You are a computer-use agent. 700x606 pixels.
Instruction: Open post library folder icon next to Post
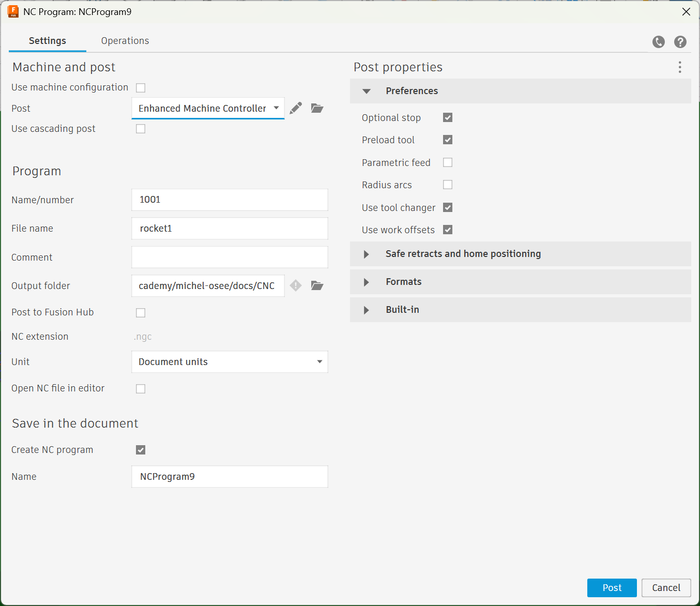pos(317,108)
